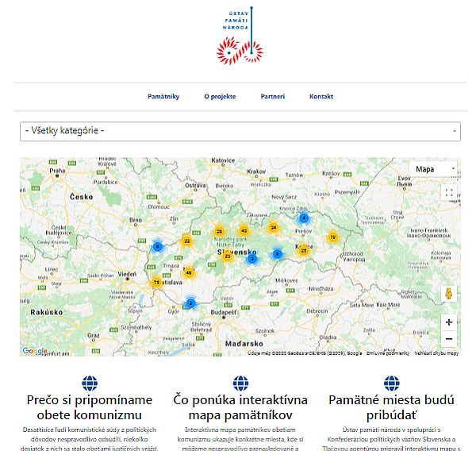This screenshot has height=451, width=476.
Task: Click the blue cluster marker 4 near Prešov
Action: tap(304, 218)
